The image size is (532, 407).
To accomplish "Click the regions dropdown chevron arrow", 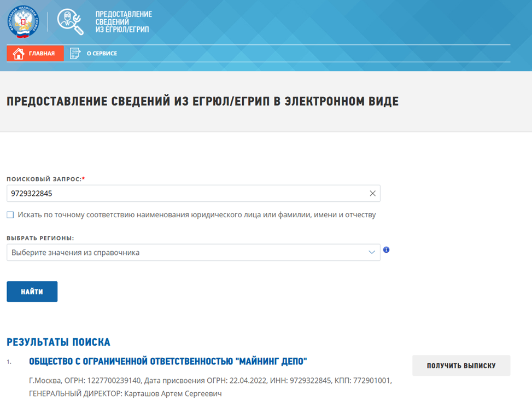I will 372,253.
